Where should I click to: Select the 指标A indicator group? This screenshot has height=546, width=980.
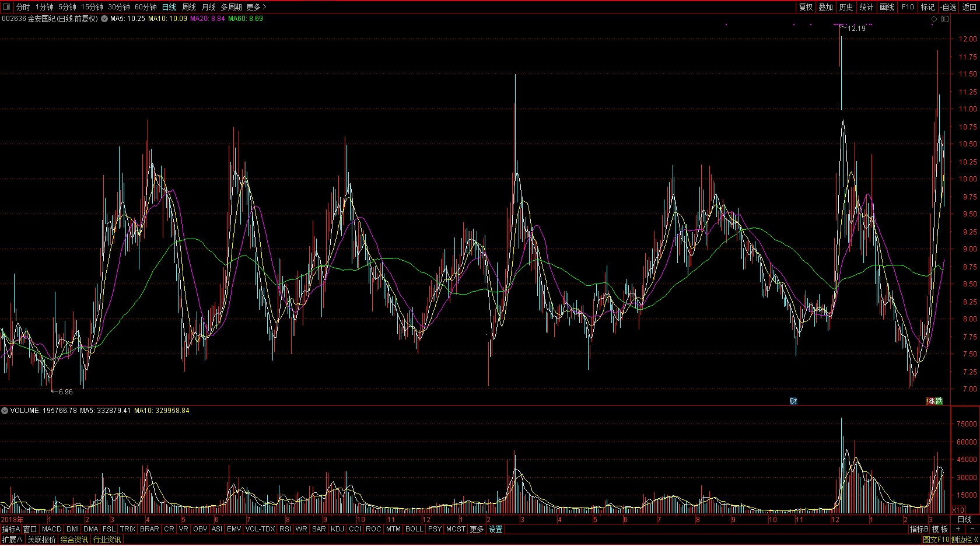point(11,529)
